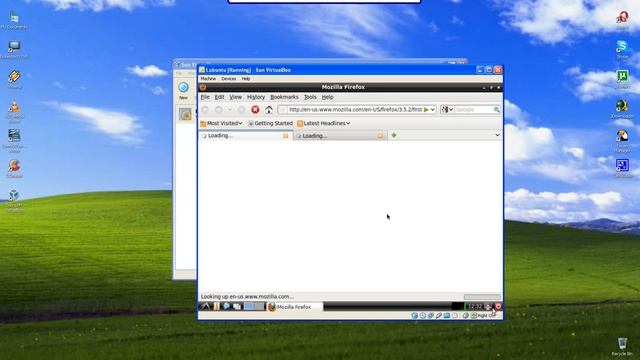Select the second Loading tab
The height and width of the screenshot is (360, 640).
[339, 136]
